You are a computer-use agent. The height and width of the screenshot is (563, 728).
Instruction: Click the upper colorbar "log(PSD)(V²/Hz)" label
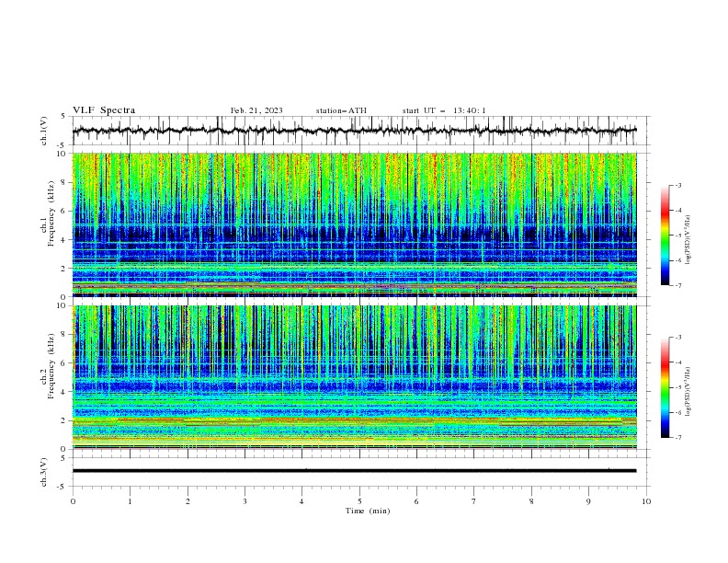[688, 240]
